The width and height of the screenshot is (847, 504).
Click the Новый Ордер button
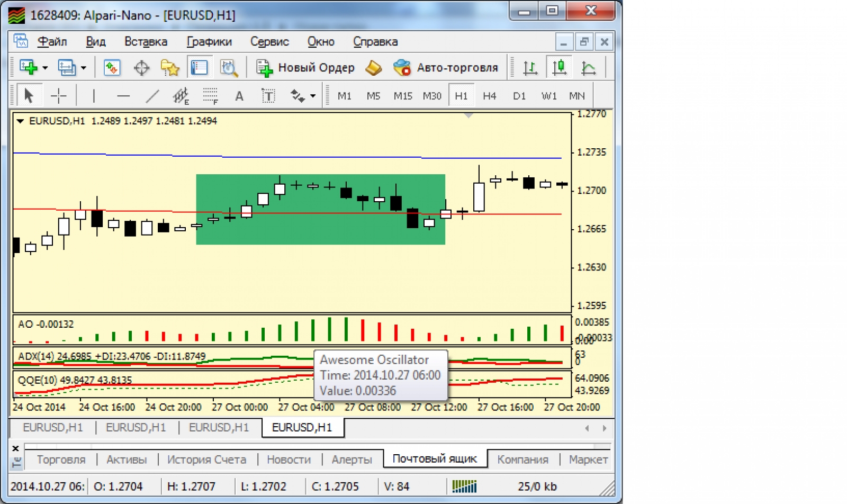click(x=305, y=68)
